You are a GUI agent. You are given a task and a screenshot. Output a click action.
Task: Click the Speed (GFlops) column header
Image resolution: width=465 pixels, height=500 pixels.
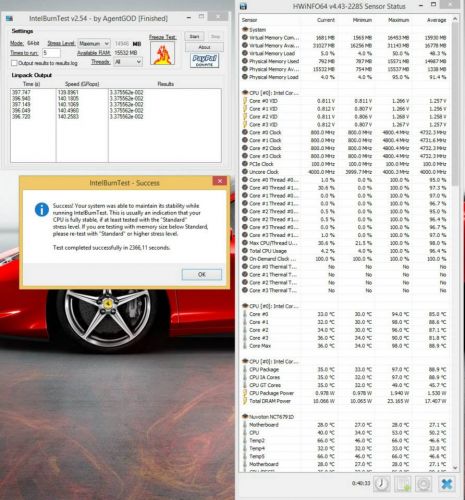82,84
